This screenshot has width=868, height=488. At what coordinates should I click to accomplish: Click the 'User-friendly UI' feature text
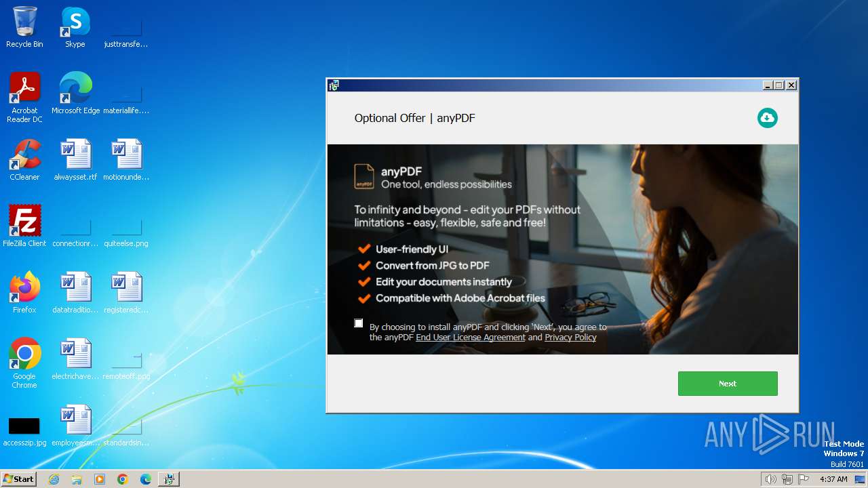412,249
